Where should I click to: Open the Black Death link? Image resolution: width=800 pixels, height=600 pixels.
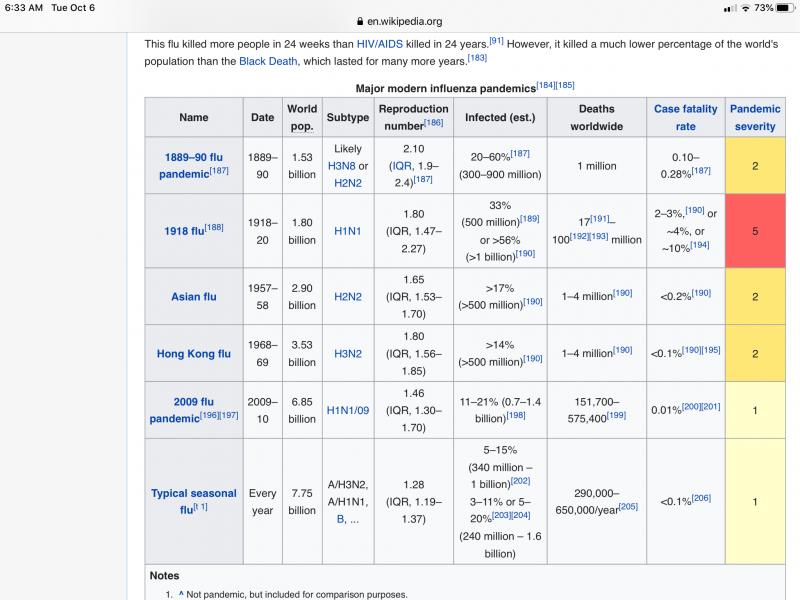click(268, 61)
